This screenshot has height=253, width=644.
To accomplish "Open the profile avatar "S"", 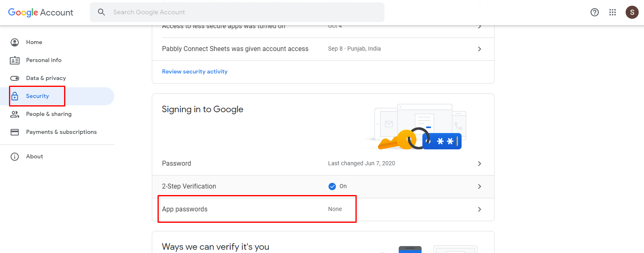I will point(632,12).
